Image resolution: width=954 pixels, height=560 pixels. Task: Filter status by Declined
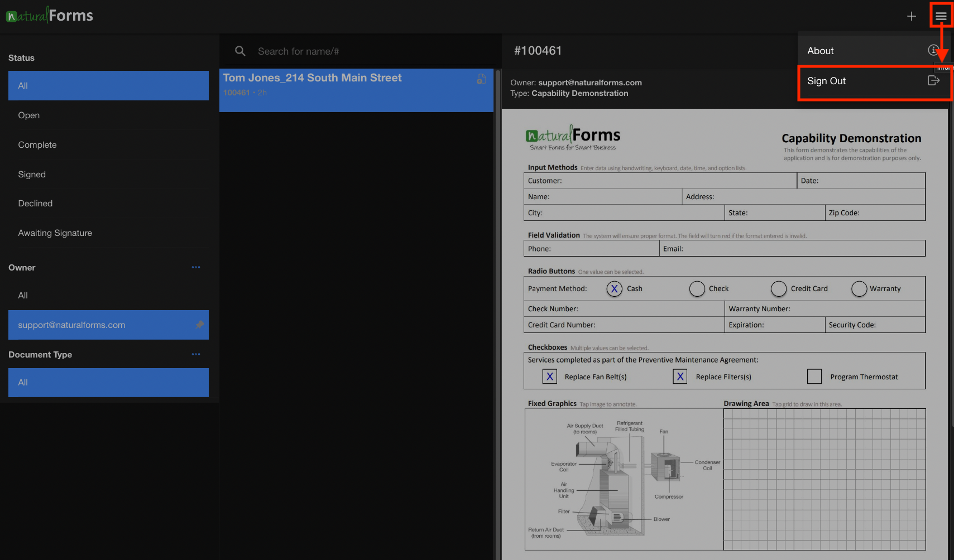[108, 204]
